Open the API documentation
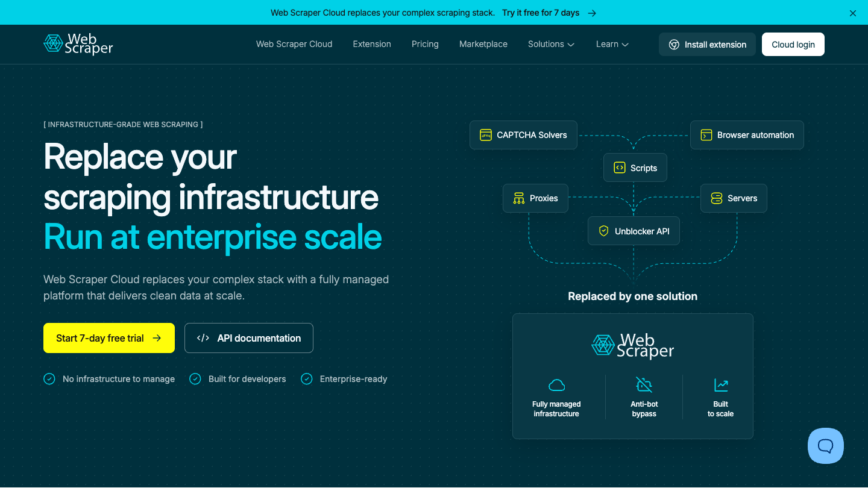This screenshot has width=868, height=488. click(x=249, y=338)
